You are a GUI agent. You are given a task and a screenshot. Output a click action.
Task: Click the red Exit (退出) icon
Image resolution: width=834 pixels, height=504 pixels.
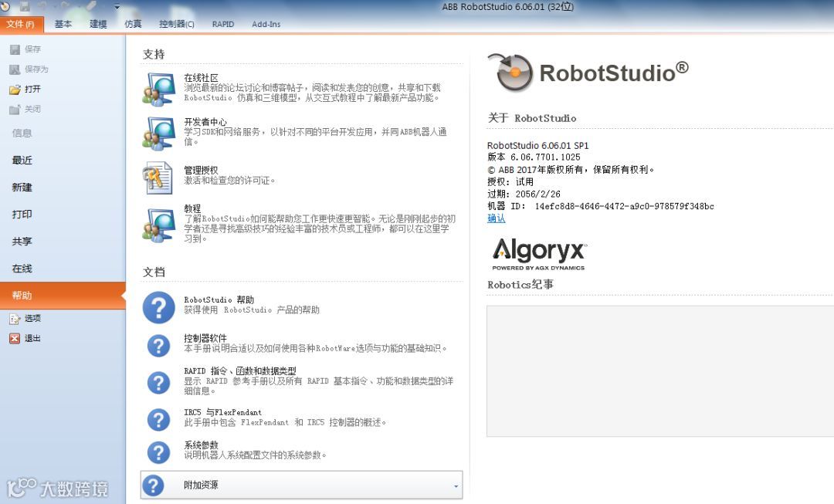pyautogui.click(x=15, y=339)
